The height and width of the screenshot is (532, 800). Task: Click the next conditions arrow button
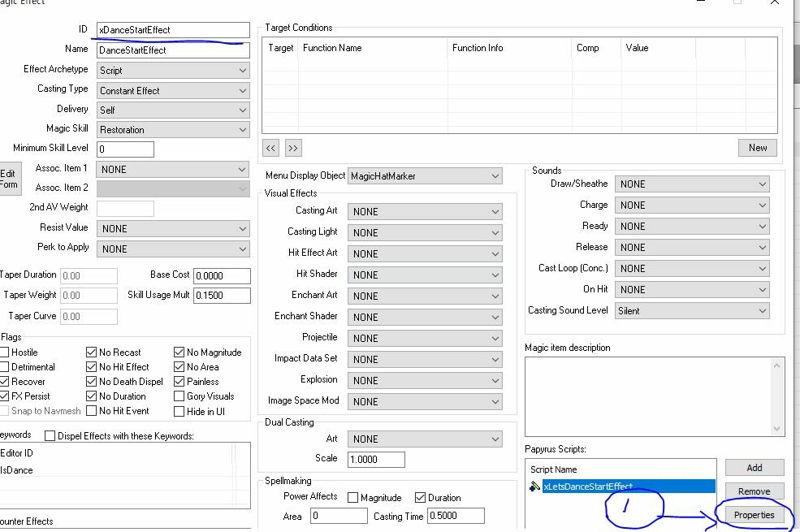click(x=293, y=148)
